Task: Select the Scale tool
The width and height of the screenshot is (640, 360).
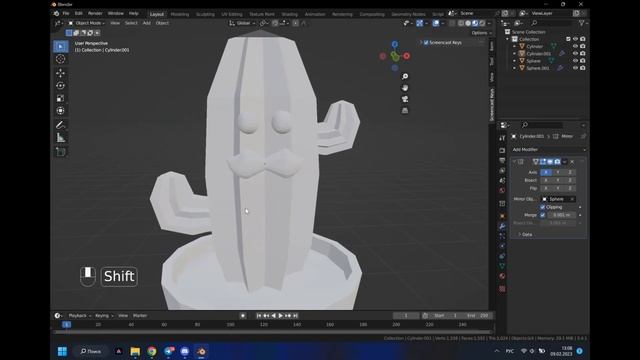Action: (x=60, y=98)
